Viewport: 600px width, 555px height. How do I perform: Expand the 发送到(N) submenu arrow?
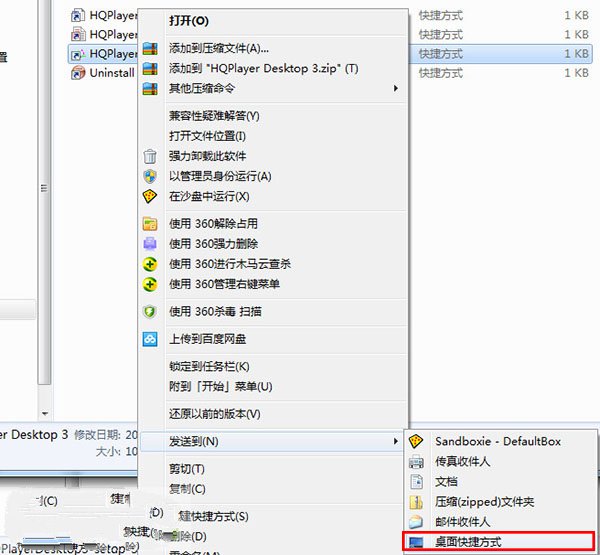[x=396, y=441]
